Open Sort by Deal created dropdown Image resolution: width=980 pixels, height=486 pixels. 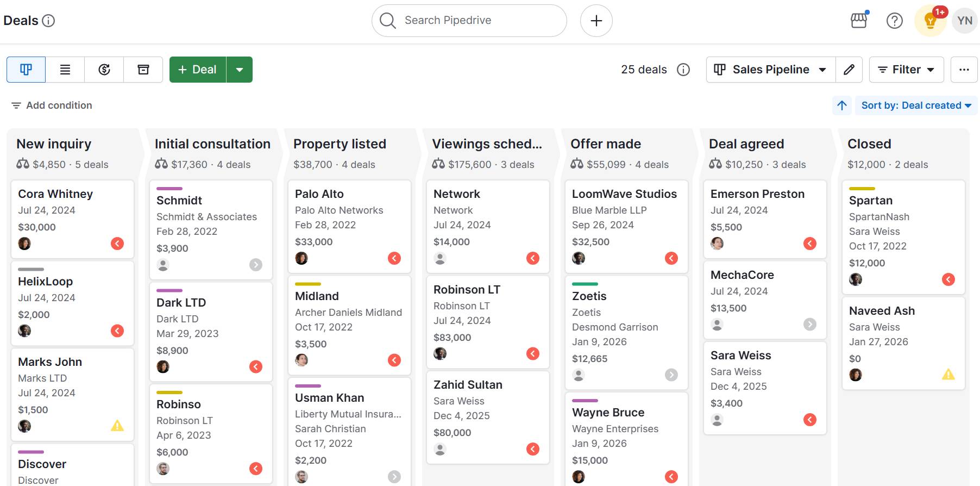[916, 105]
